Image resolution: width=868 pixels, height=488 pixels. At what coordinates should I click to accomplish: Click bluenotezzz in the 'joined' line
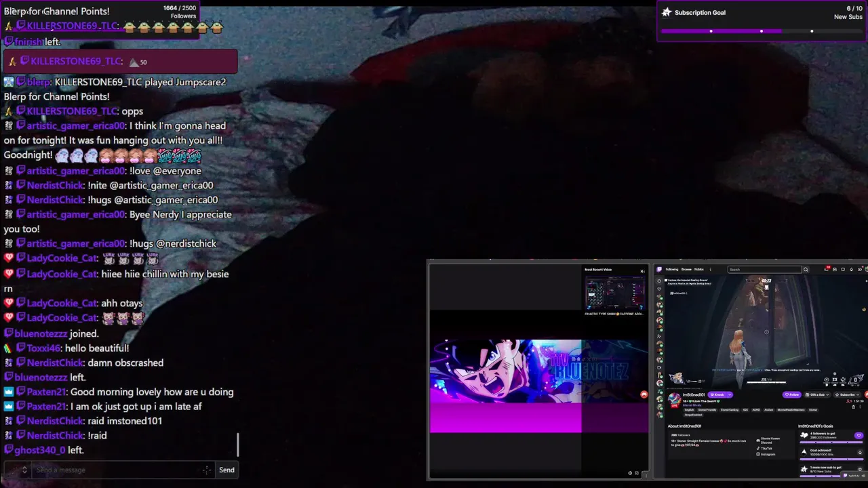pos(41,333)
